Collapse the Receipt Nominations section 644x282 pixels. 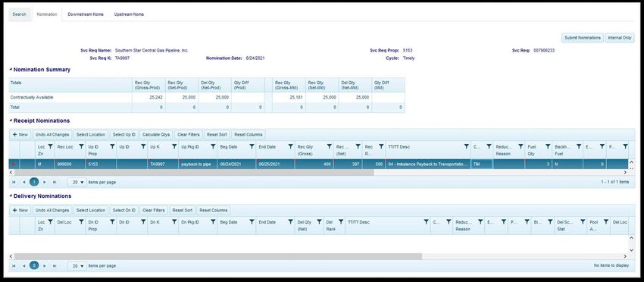coord(11,121)
